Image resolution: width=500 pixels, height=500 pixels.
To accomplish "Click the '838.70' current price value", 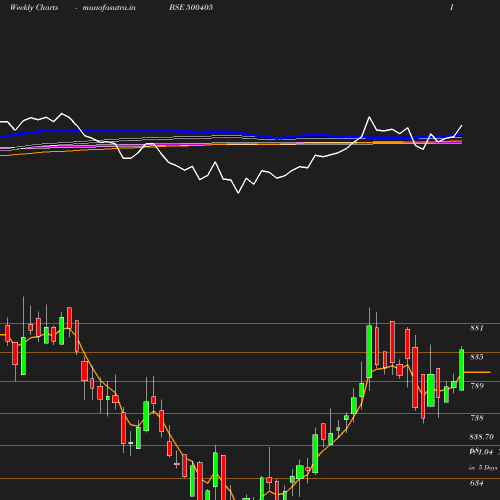I will coord(481,437).
